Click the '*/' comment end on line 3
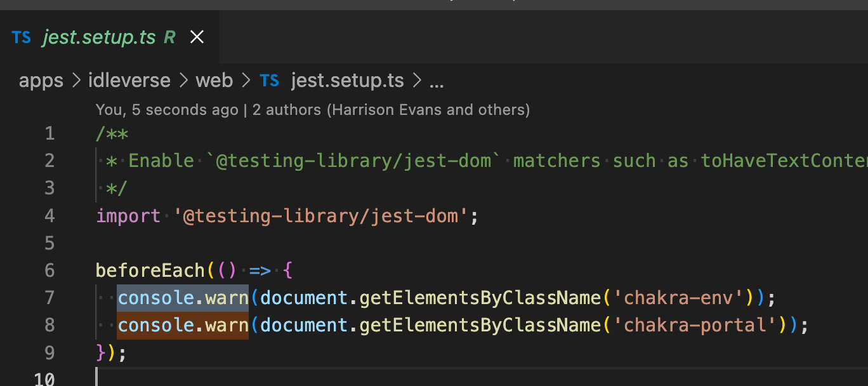This screenshot has width=868, height=386. 117,189
